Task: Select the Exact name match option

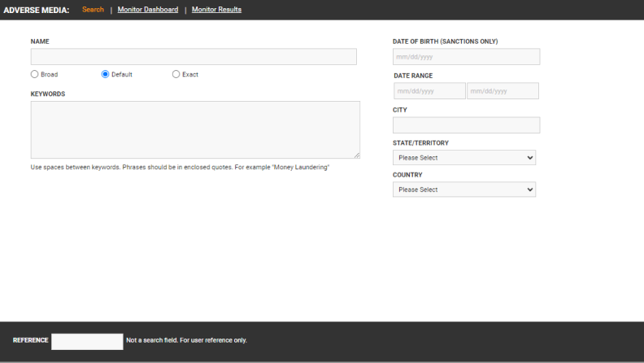Action: point(176,74)
